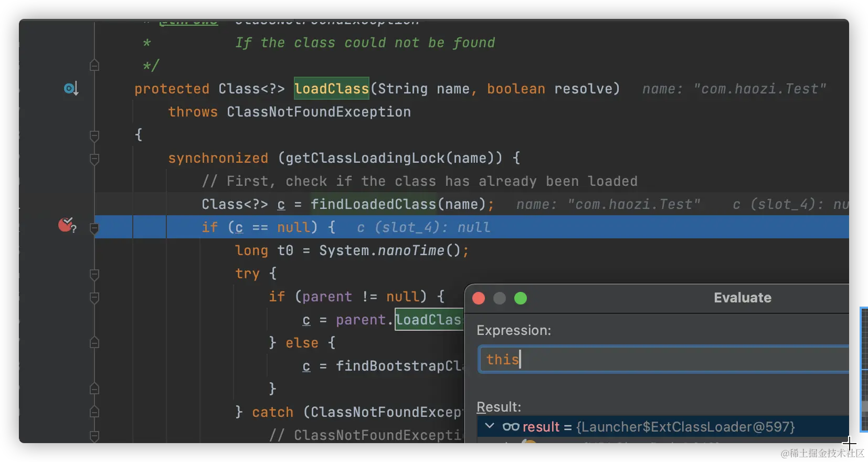
Task: Click the inline hint 'c (slot_4): null' on the highlighted line
Action: [424, 227]
